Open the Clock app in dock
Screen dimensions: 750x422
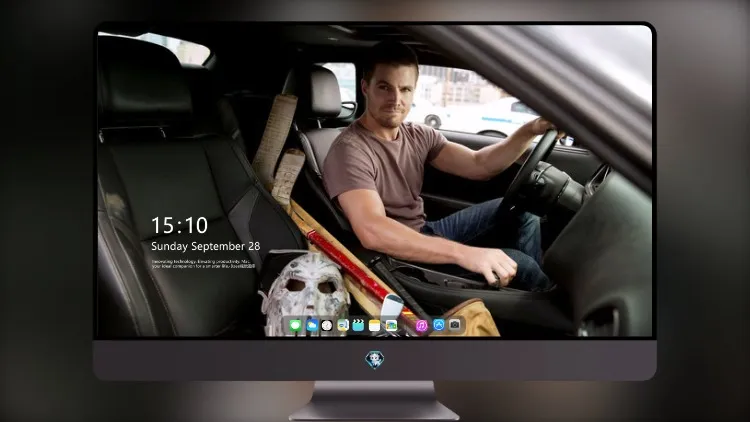(x=327, y=326)
